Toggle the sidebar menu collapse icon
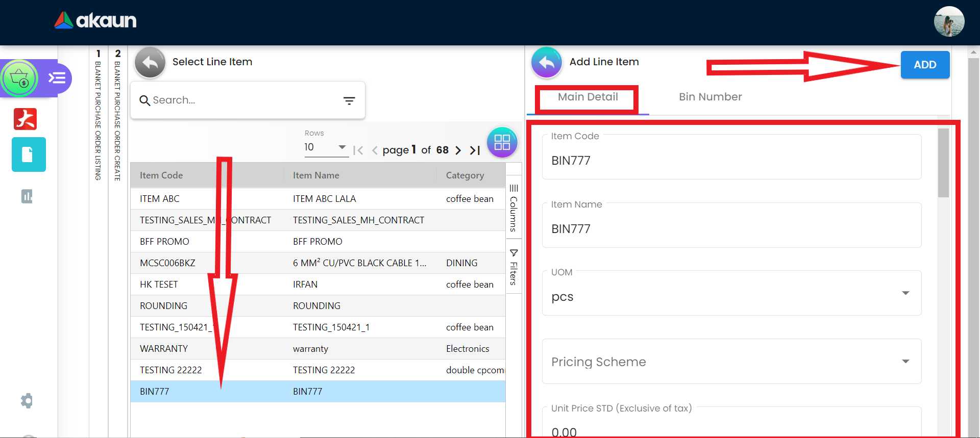Viewport: 980px width, 438px height. point(57,78)
